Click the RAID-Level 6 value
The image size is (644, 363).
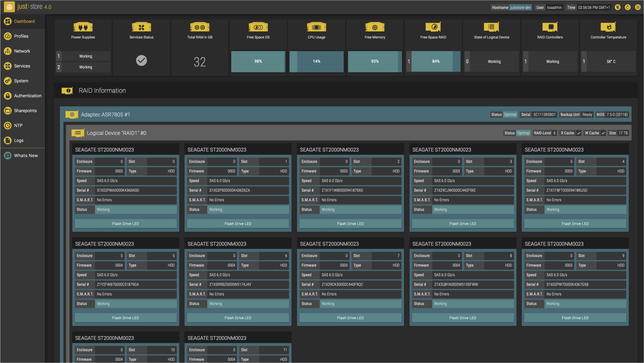(554, 133)
